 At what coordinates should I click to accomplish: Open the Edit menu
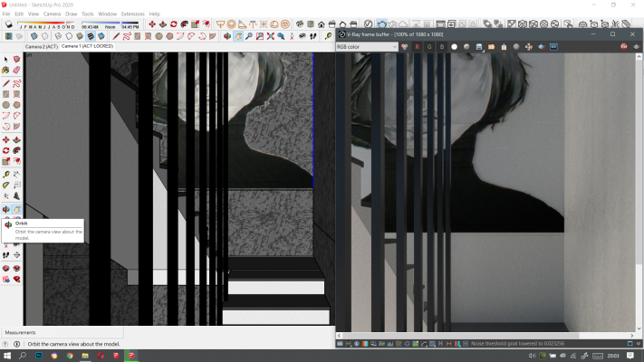[x=19, y=14]
